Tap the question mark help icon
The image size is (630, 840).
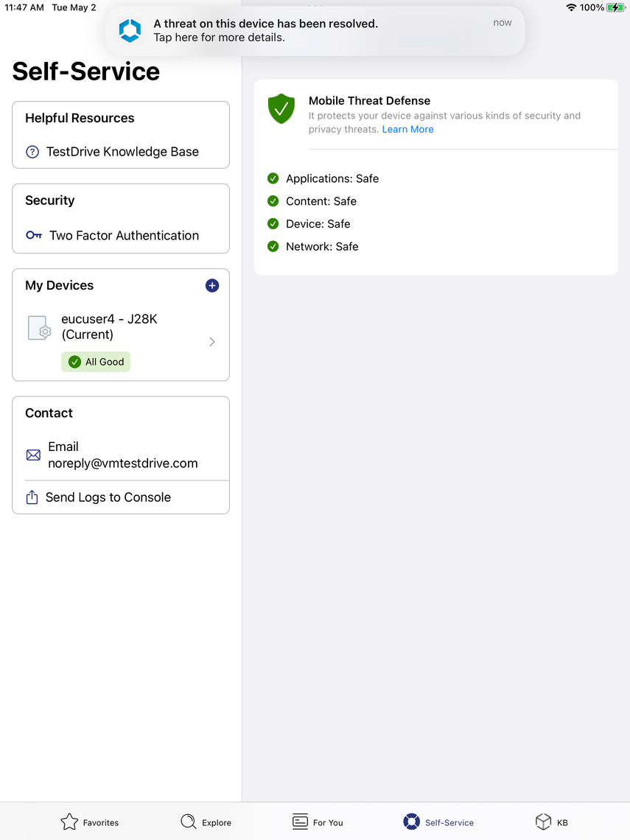click(32, 152)
